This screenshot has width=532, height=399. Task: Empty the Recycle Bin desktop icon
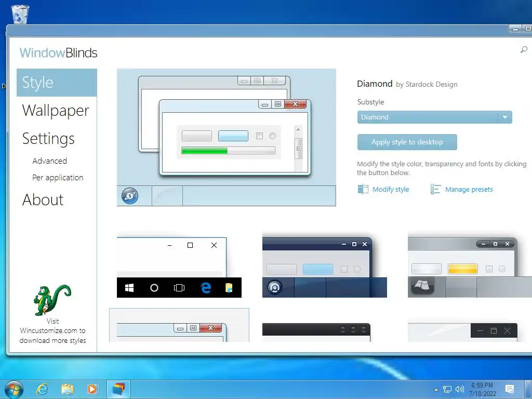pyautogui.click(x=20, y=14)
